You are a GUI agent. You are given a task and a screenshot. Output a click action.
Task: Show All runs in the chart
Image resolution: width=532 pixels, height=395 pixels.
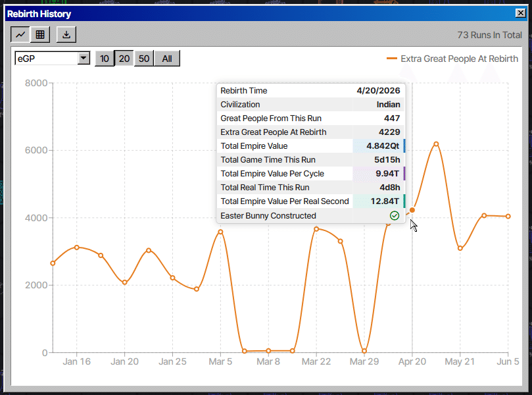pos(167,59)
